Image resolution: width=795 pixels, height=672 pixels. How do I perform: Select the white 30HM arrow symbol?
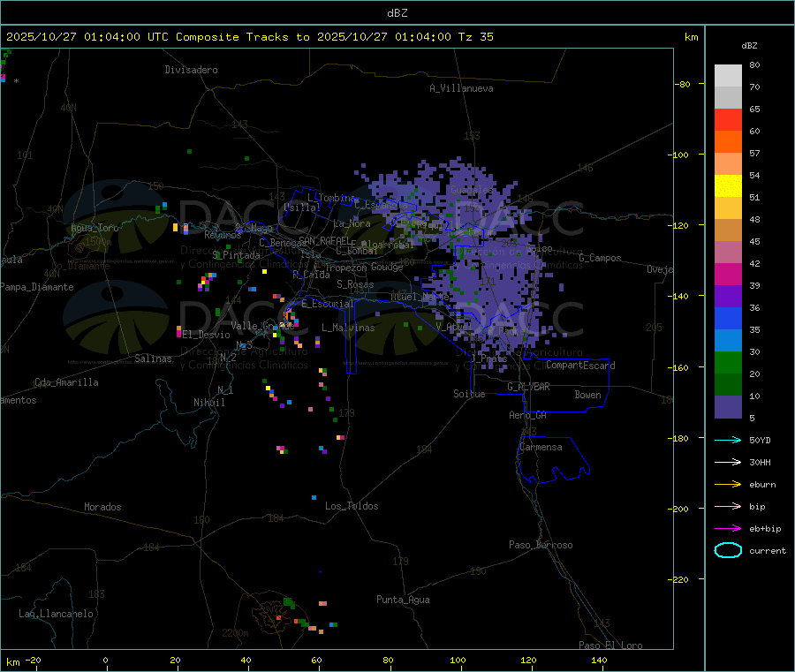tap(727, 462)
